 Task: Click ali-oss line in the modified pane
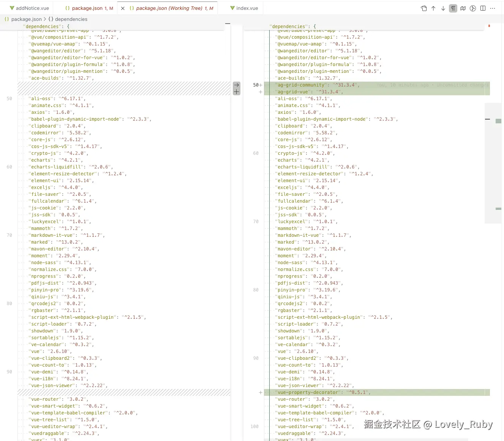pos(303,99)
